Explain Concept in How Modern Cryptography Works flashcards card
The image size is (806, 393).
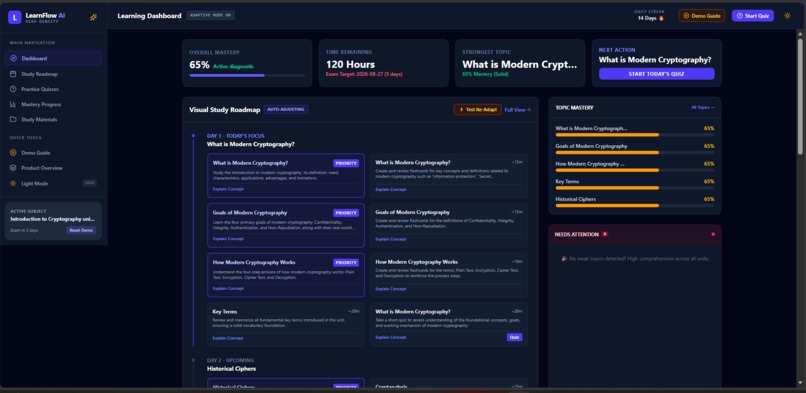click(x=391, y=289)
